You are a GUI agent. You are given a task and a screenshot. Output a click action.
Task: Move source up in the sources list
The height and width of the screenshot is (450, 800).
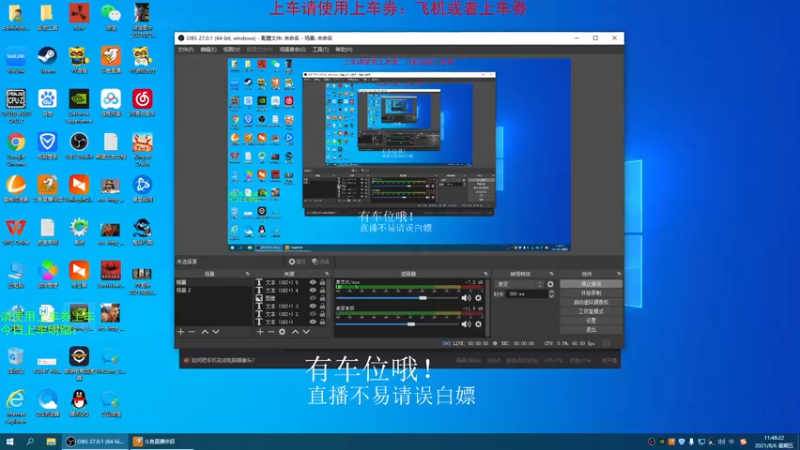(295, 332)
